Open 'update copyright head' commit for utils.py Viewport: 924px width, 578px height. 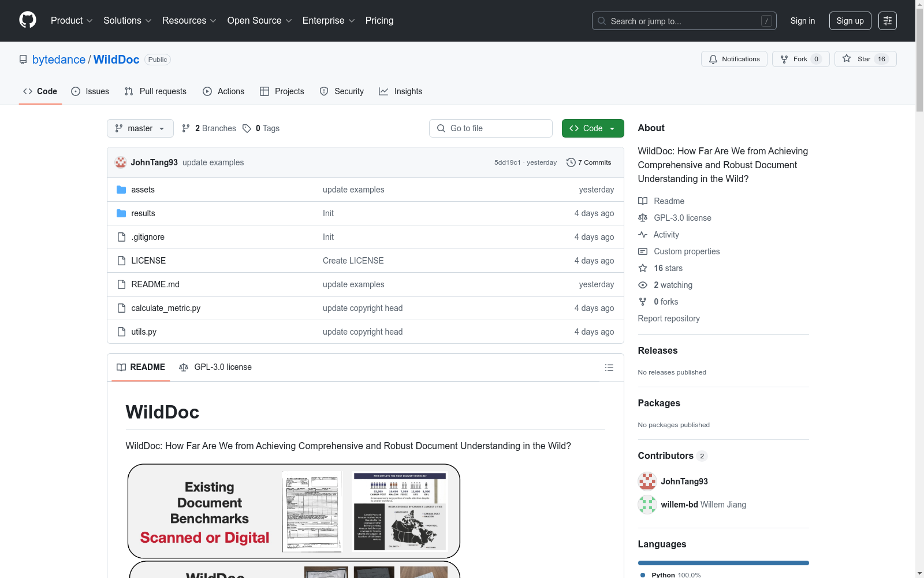[363, 332]
